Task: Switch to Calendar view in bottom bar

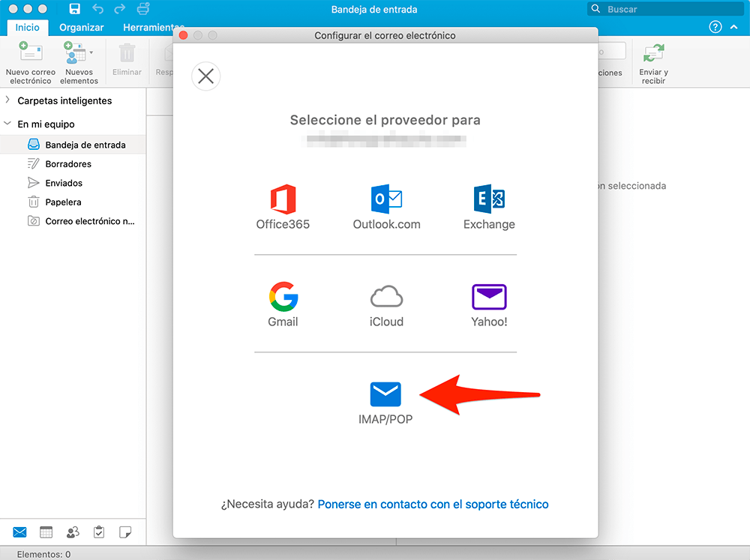Action: coord(46,532)
